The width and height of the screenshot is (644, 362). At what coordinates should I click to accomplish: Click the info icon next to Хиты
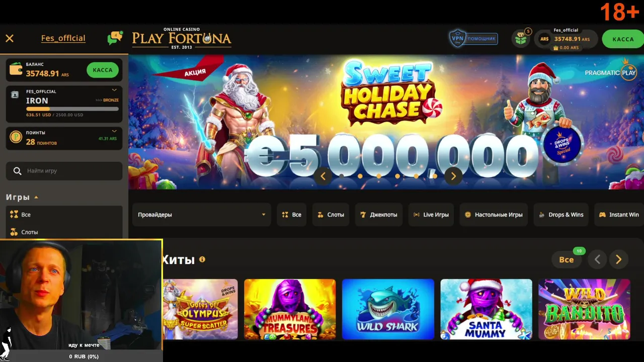click(202, 259)
